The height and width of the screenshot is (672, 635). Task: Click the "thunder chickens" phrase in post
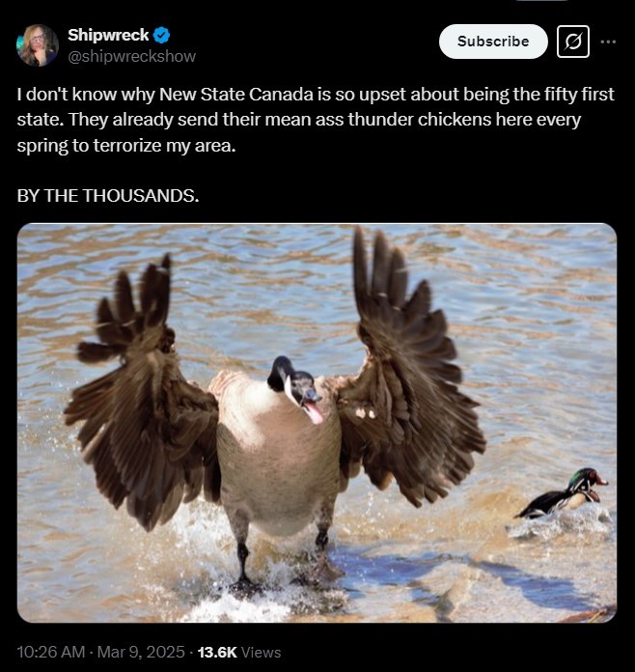click(x=419, y=120)
